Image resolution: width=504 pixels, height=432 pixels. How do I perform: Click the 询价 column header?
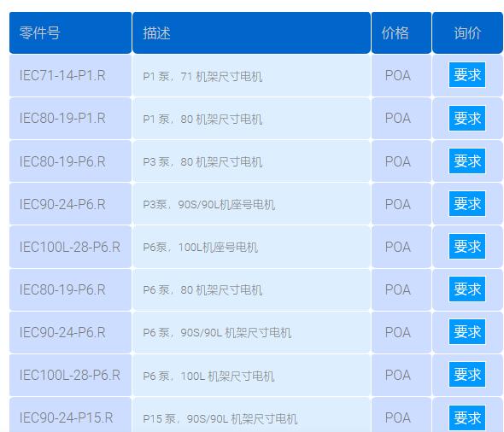click(467, 32)
